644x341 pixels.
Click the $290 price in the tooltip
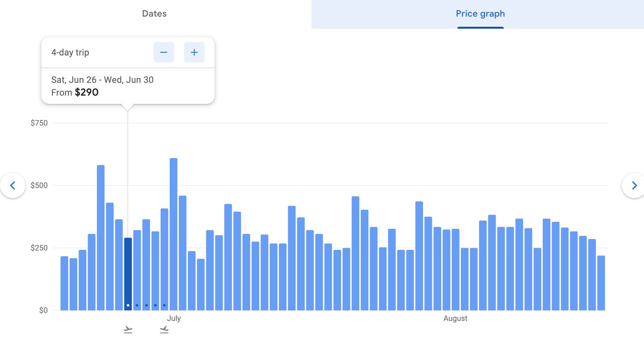coord(87,92)
